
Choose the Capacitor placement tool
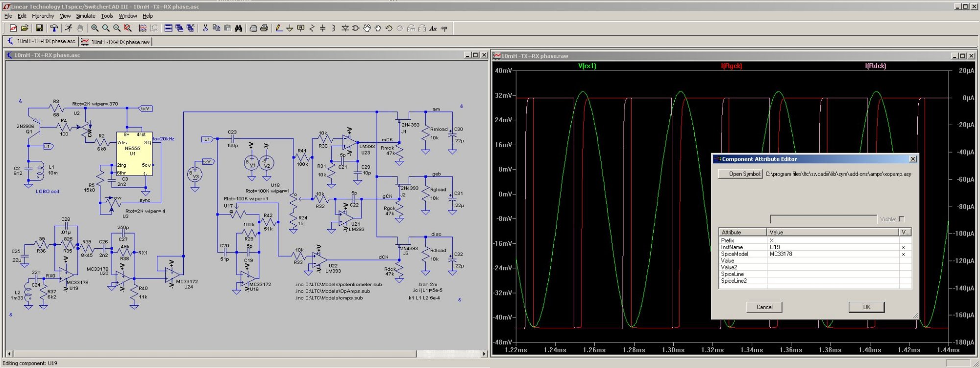[x=322, y=28]
